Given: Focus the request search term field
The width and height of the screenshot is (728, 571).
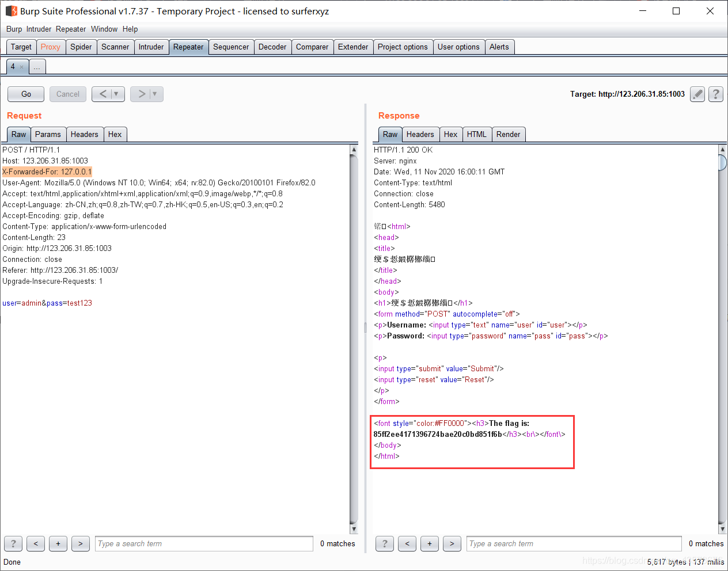Looking at the screenshot, I should tap(204, 543).
